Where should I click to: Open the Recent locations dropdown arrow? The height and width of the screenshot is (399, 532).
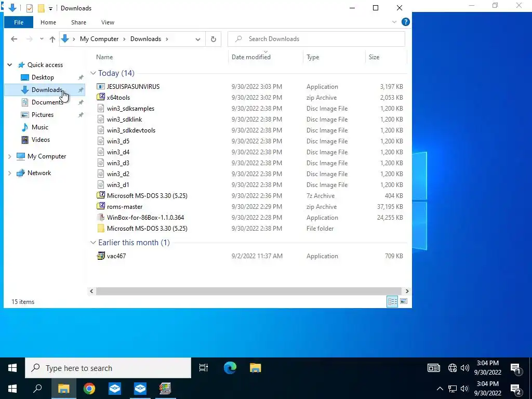coord(42,39)
